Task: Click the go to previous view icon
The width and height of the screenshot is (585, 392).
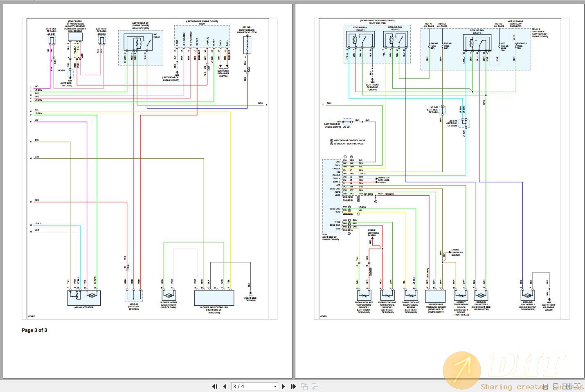Action: tap(304, 386)
